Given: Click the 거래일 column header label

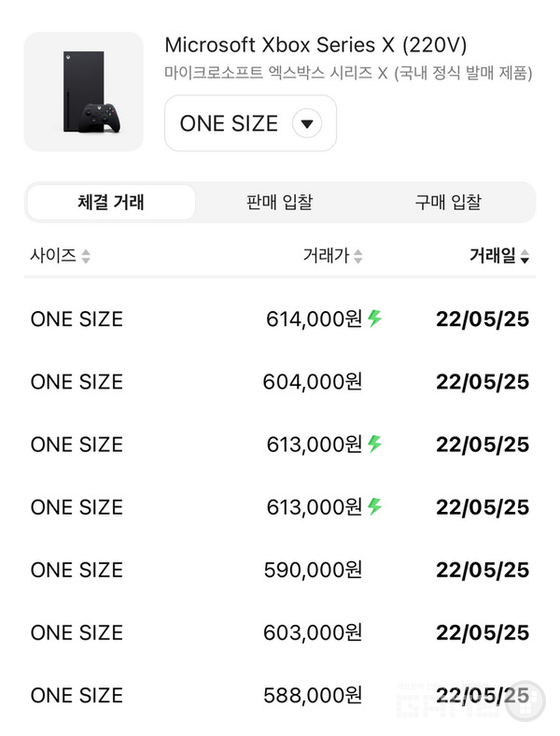Looking at the screenshot, I should 492,256.
